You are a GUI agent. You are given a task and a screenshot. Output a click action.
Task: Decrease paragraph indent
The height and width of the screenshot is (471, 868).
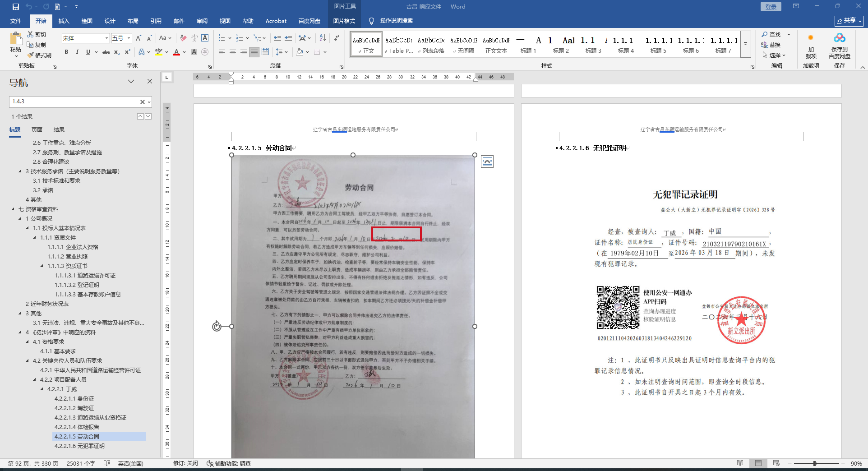[x=277, y=38]
